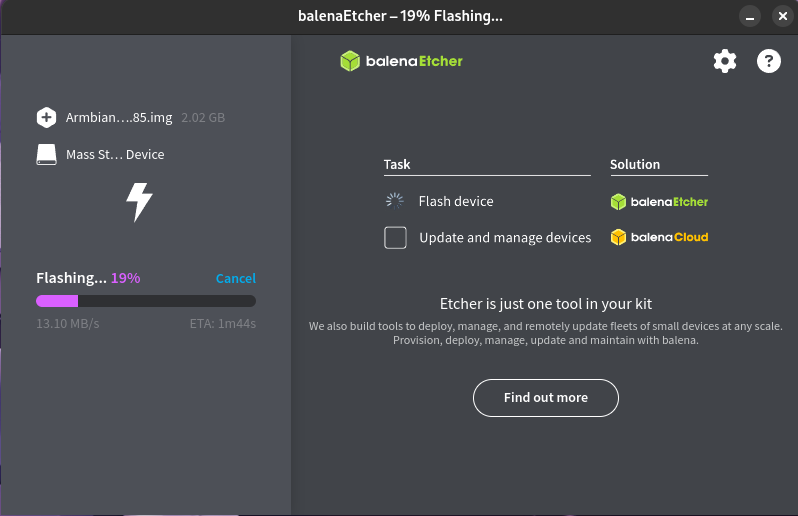
Task: Click the Find out more button
Action: 545,397
